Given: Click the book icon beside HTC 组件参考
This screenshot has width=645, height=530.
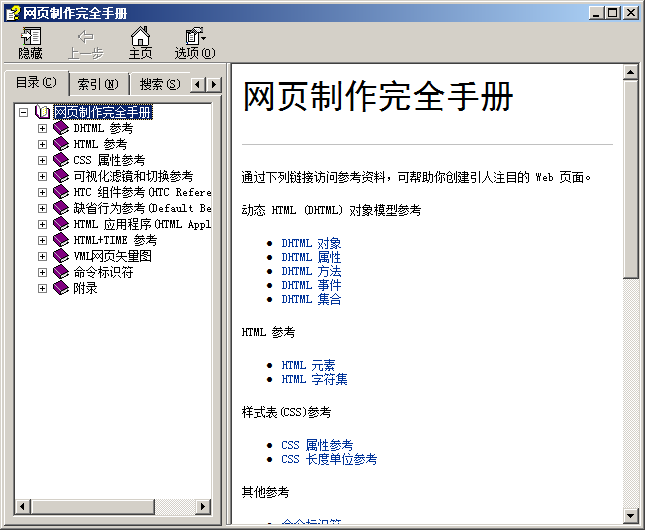Looking at the screenshot, I should [61, 192].
